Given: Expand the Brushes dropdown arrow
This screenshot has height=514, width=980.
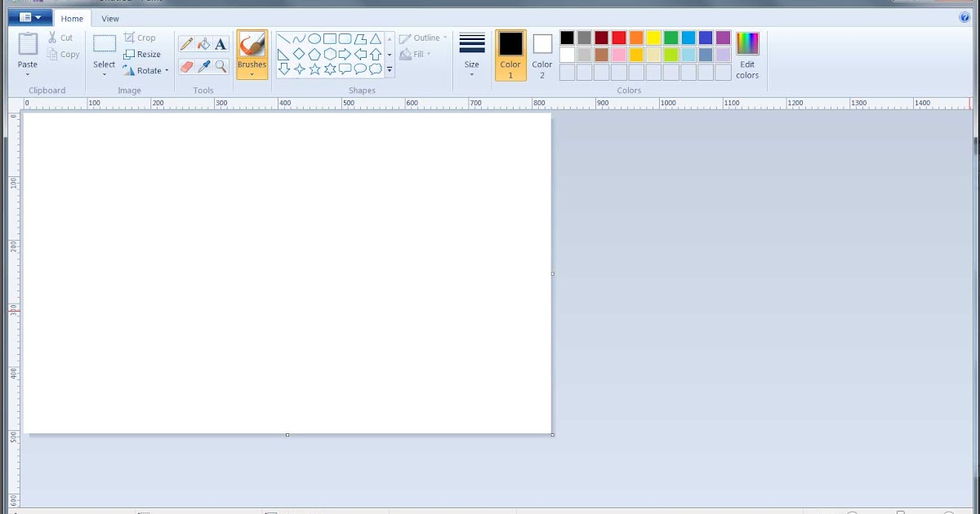Looking at the screenshot, I should (x=252, y=73).
